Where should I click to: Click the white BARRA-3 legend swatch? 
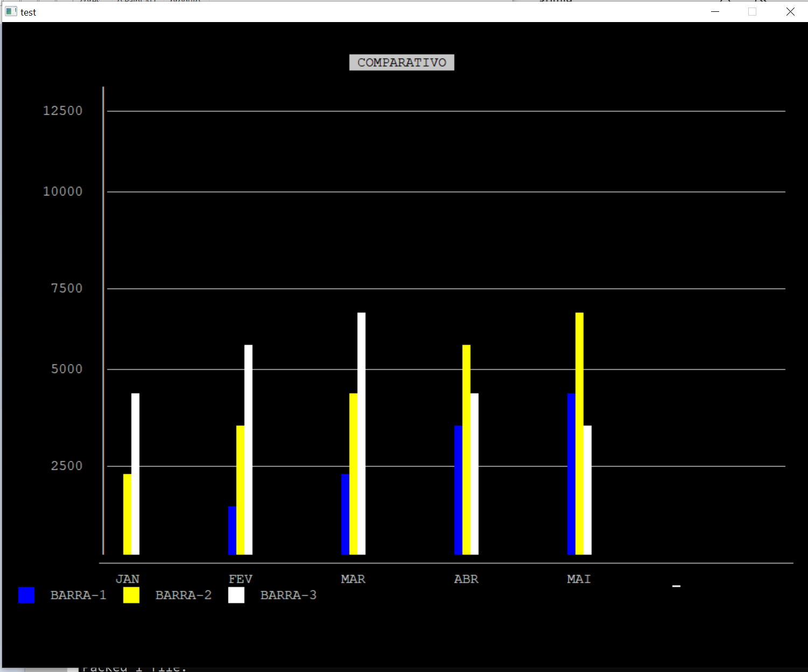[236, 595]
